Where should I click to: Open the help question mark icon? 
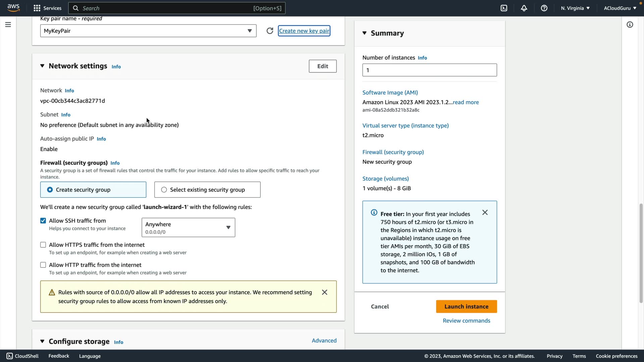coord(544,8)
